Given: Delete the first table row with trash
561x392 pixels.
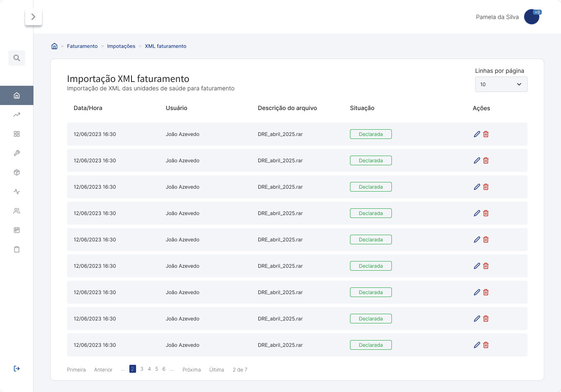Looking at the screenshot, I should 486,134.
